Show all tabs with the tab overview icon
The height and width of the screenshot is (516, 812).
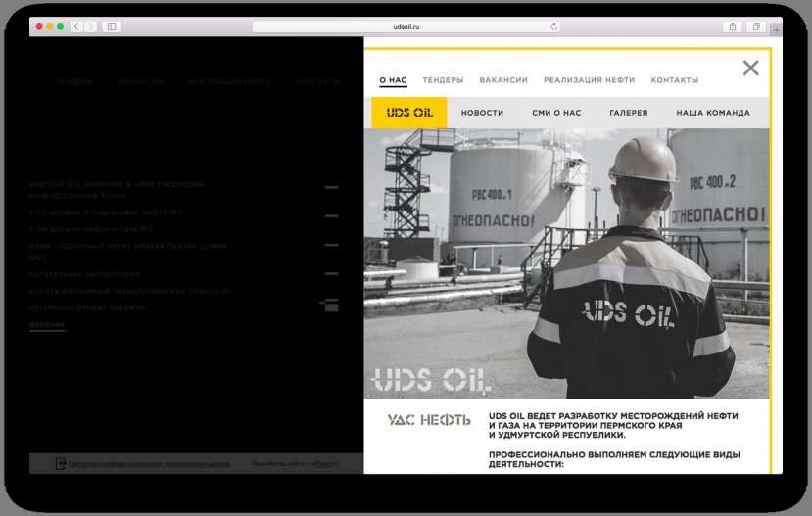pos(756,26)
